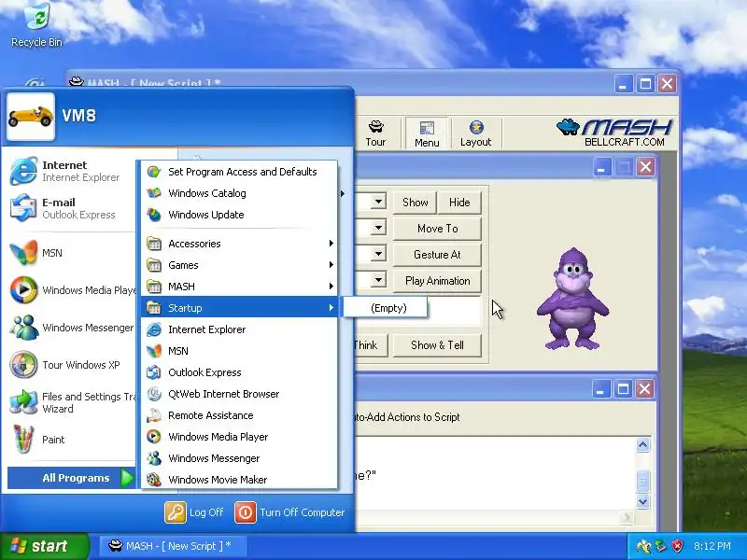Screen dimensions: 747x560
Task: Click script scrollbar down arrow
Action: pyautogui.click(x=642, y=501)
